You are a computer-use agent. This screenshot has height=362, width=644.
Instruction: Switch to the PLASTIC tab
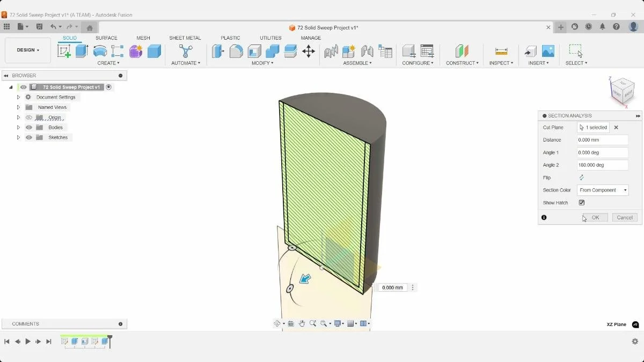(x=230, y=38)
